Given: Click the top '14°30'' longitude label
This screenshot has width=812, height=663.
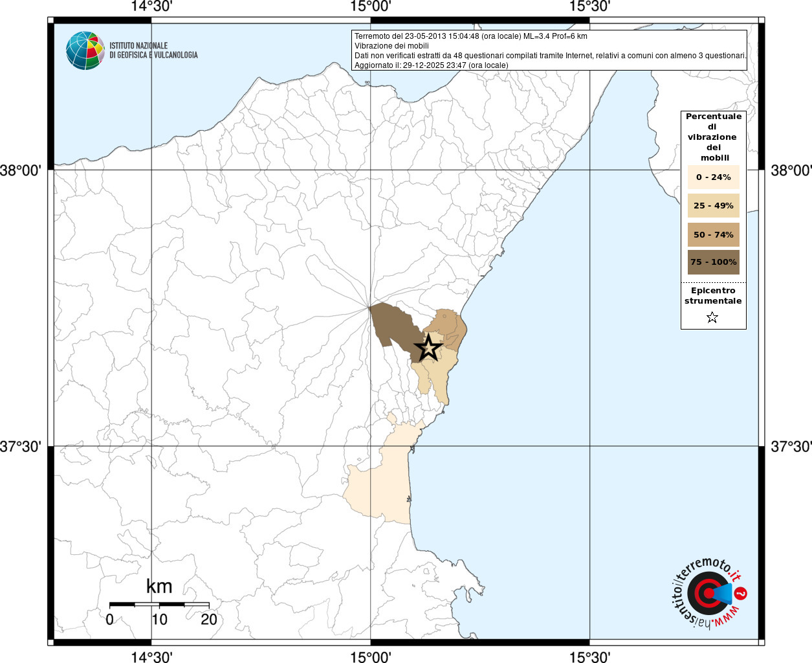Looking at the screenshot, I should coord(152,6).
